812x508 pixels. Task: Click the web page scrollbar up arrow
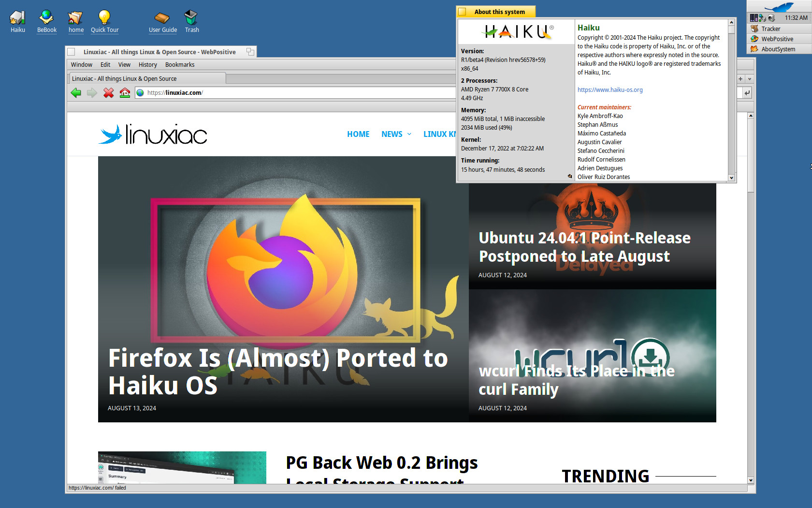coord(751,116)
